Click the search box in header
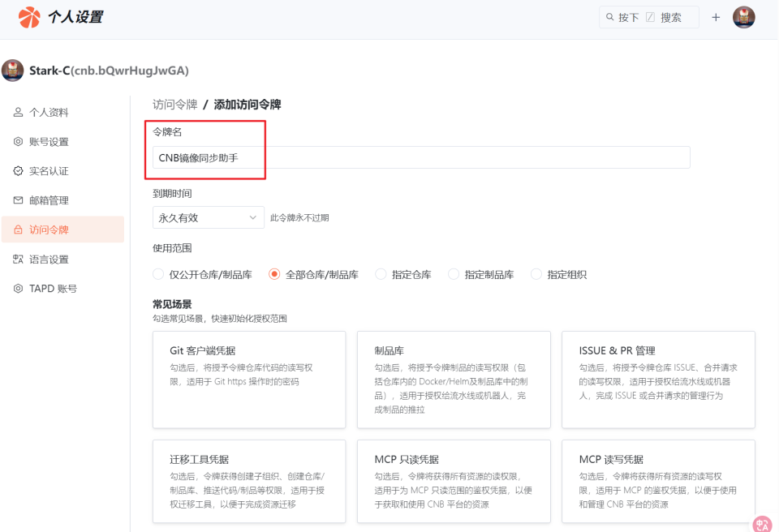Viewport: 779px width, 532px height. pyautogui.click(x=649, y=17)
